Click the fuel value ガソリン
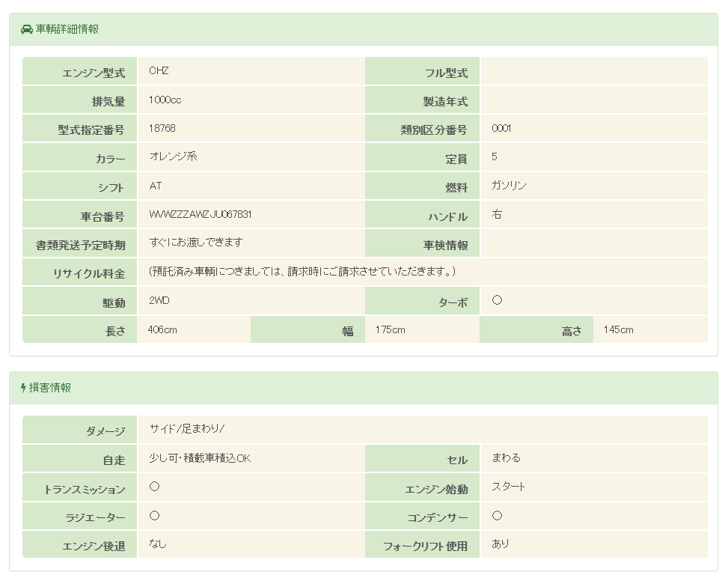This screenshot has height=578, width=728. 509,186
